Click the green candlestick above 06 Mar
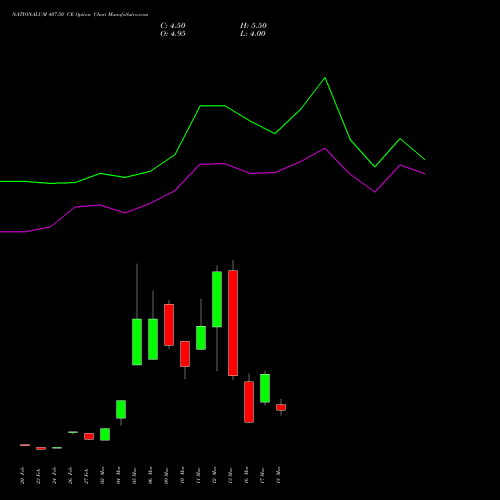 [x=153, y=339]
